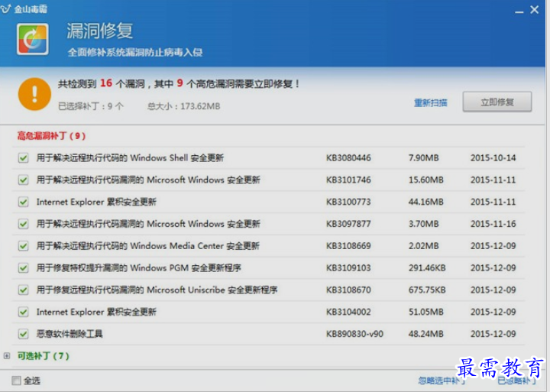
Task: Toggle the KB3100773 Internet Explorer update checkbox
Action: click(24, 202)
